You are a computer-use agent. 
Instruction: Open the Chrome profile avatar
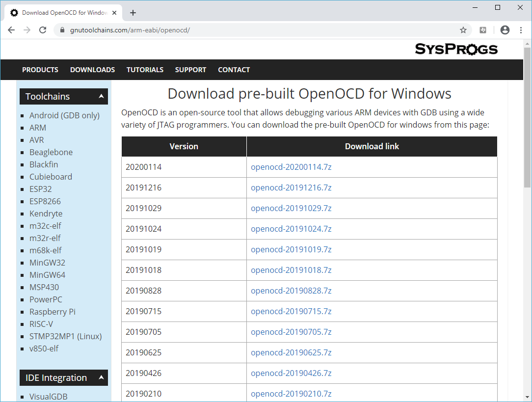coord(505,30)
